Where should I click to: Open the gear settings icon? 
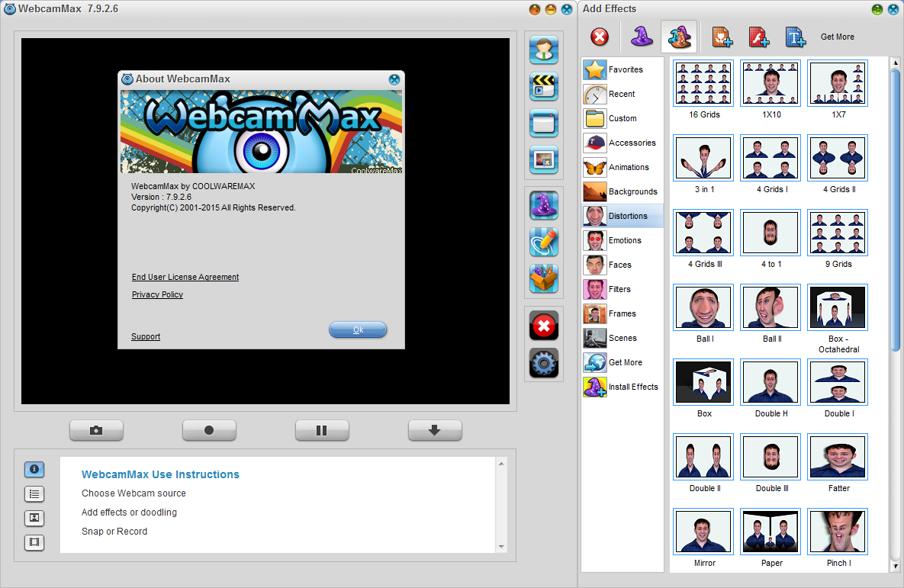544,363
